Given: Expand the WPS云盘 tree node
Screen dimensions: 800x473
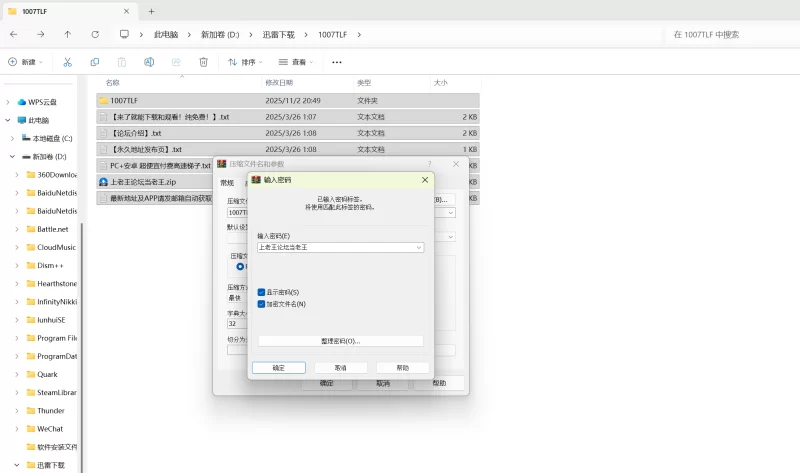Looking at the screenshot, I should (x=8, y=102).
